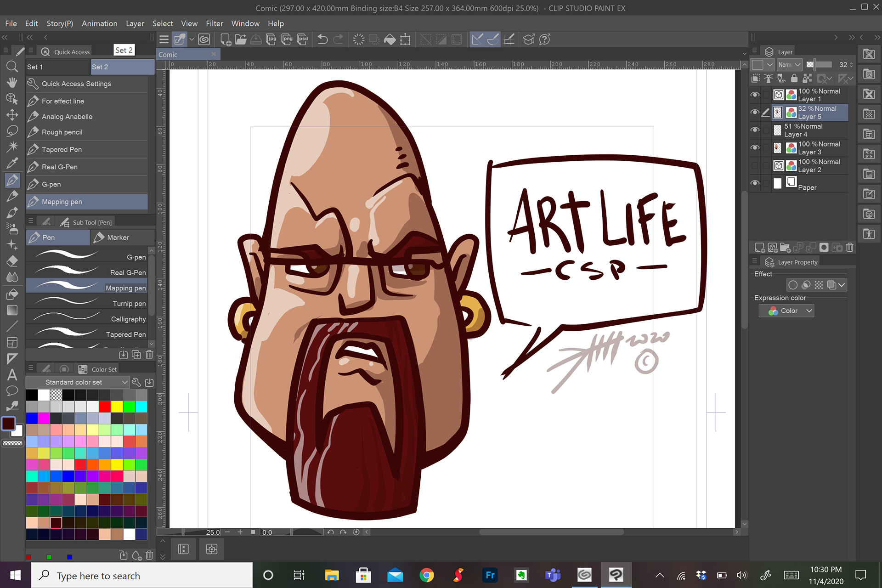
Task: Select the Text tool
Action: [12, 375]
